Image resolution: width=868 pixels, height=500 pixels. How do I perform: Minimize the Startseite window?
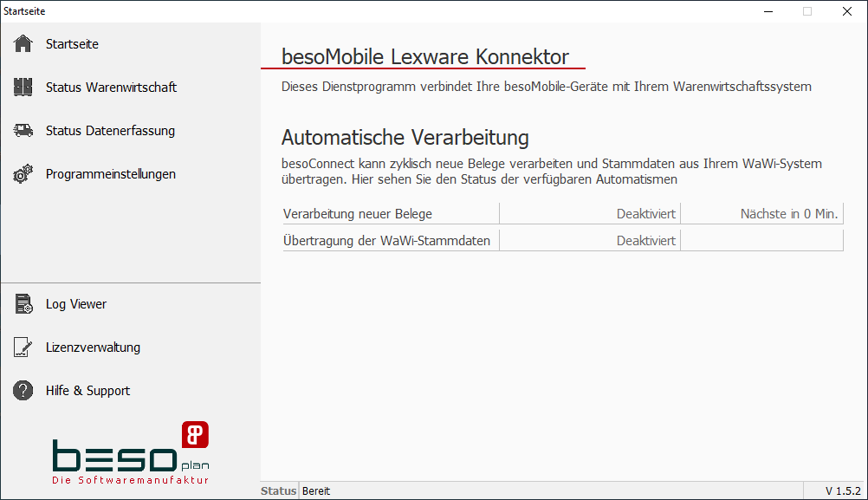tap(768, 11)
